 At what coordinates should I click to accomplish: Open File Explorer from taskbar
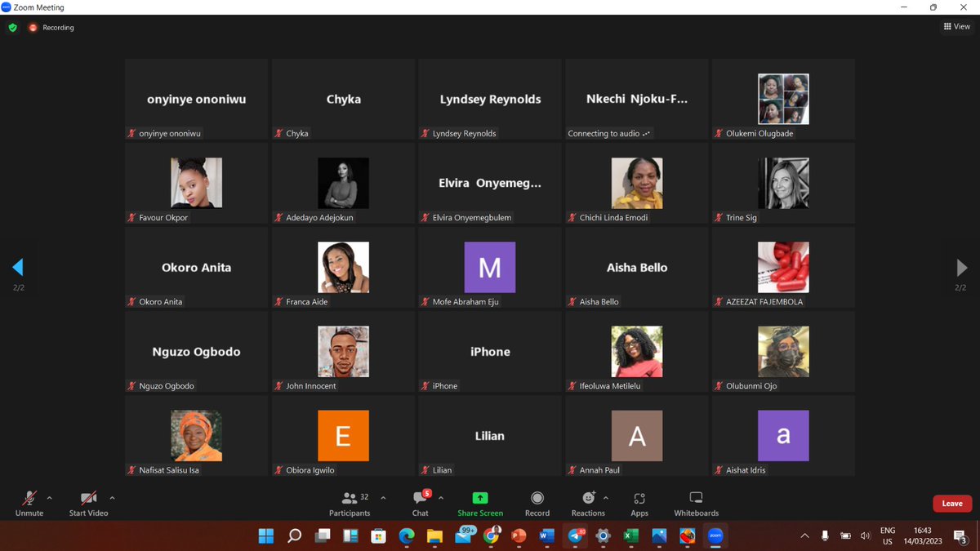pyautogui.click(x=434, y=536)
